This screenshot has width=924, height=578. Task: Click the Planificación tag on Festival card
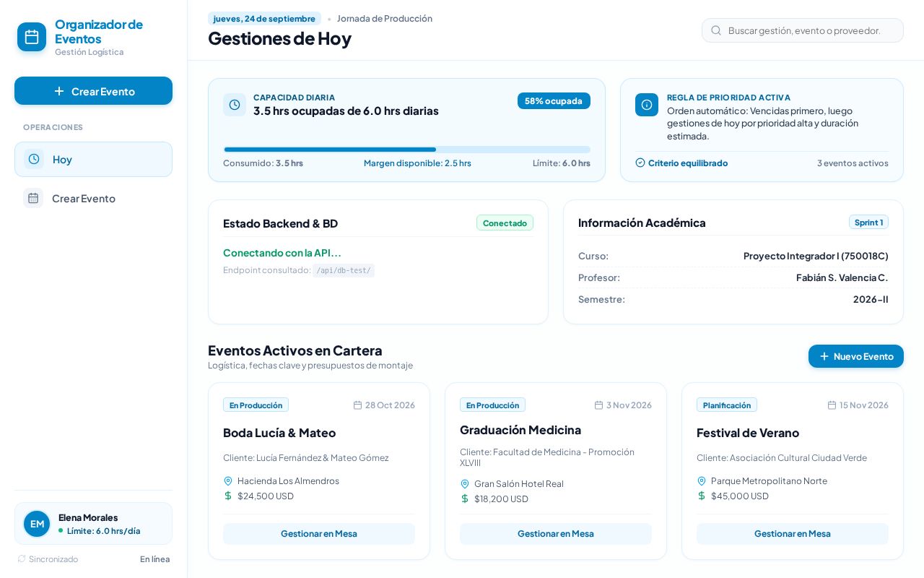[x=727, y=405]
